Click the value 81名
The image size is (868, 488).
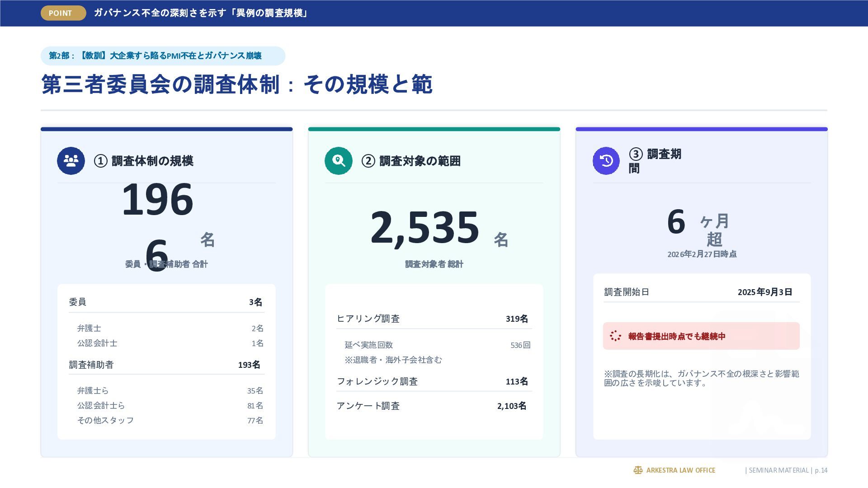[255, 406]
